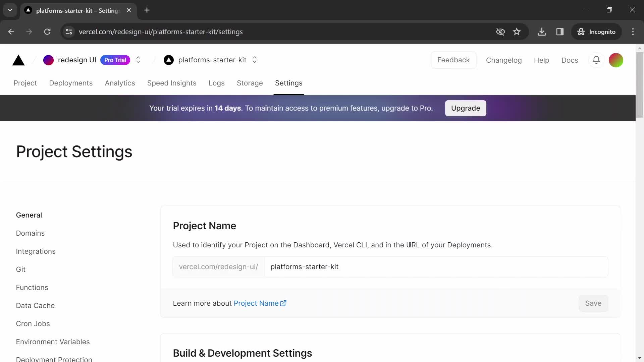644x362 pixels.
Task: Click the Vercel triangle logo
Action: pos(18,60)
